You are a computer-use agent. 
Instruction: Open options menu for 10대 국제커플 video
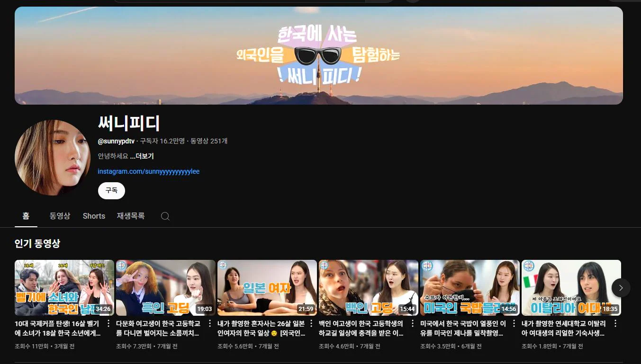(108, 324)
